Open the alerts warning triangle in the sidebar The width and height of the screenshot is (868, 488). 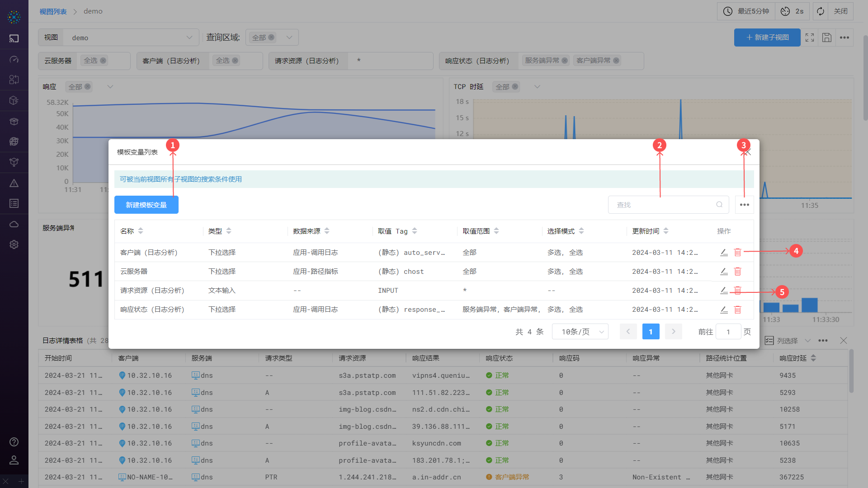tap(14, 183)
